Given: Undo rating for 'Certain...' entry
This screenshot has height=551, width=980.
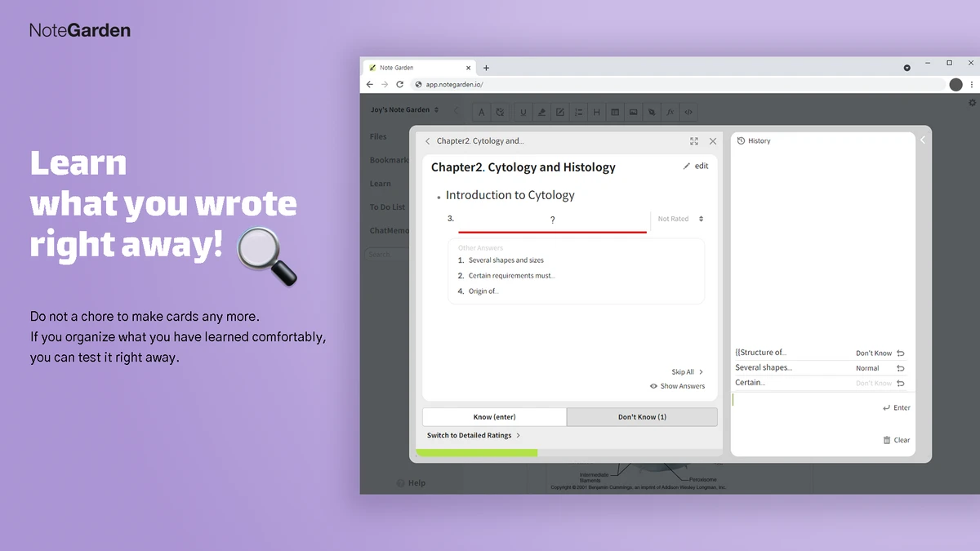Looking at the screenshot, I should (901, 383).
